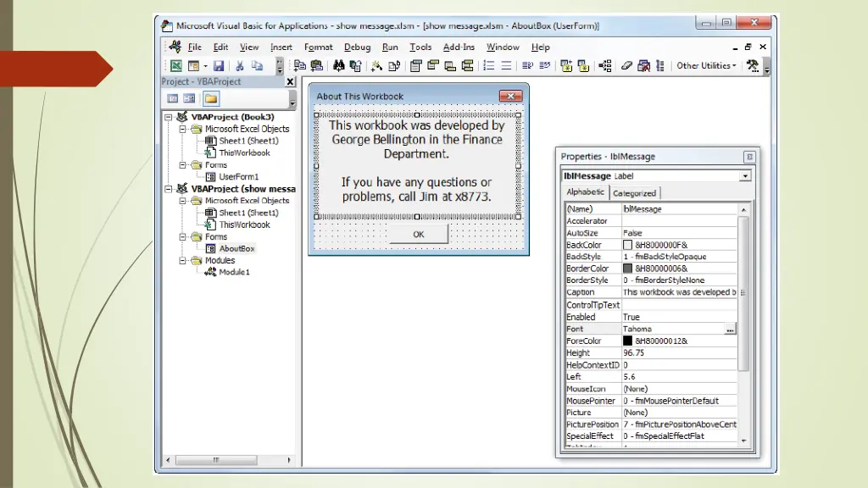Collapse the Forms folder containing AboutBox
Image resolution: width=868 pixels, height=488 pixels.
[182, 237]
